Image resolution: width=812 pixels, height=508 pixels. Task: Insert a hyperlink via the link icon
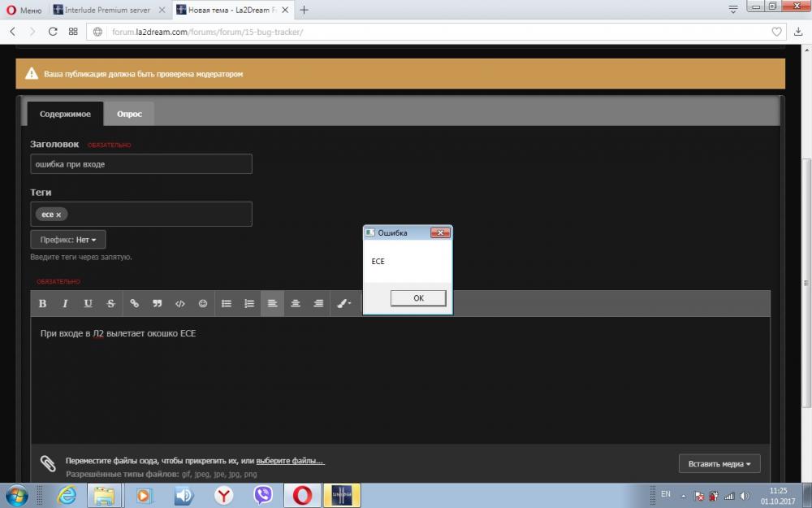point(135,303)
